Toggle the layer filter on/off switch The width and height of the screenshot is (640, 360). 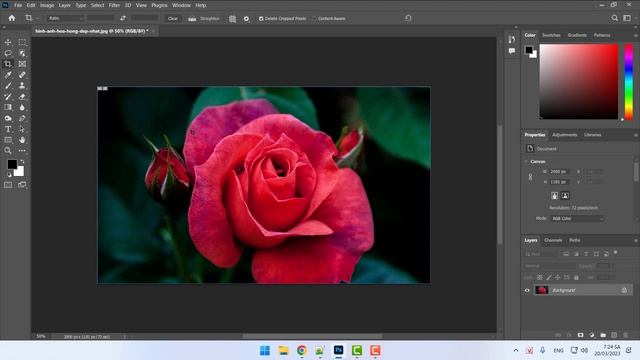click(616, 253)
